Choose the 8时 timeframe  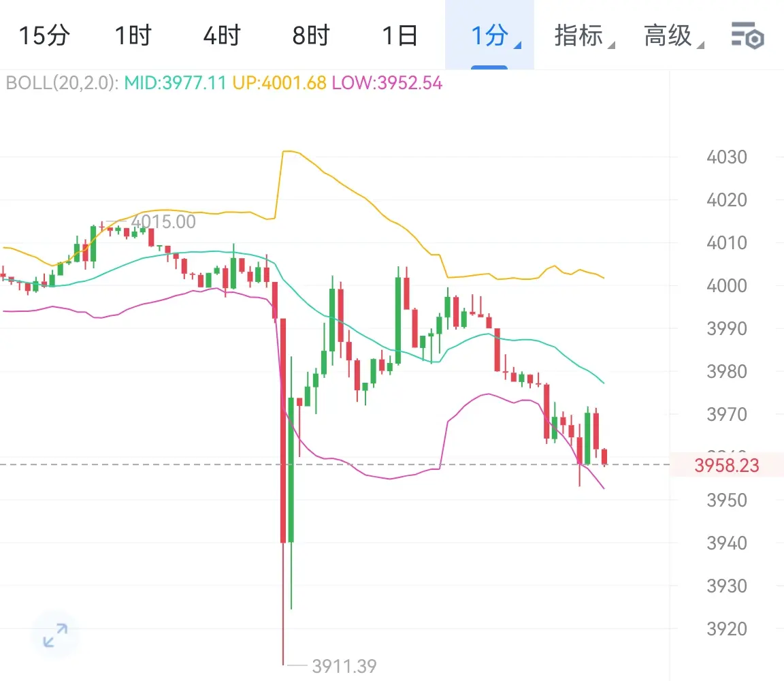[x=311, y=35]
